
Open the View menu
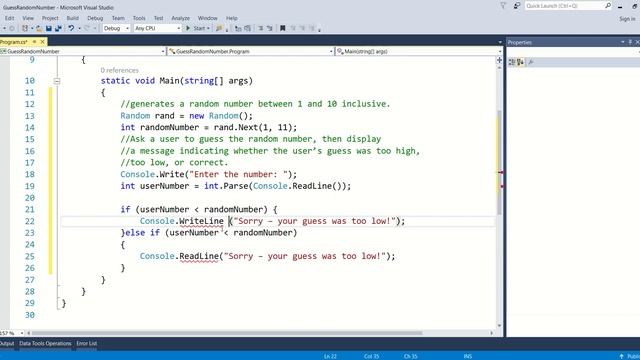click(x=28, y=18)
